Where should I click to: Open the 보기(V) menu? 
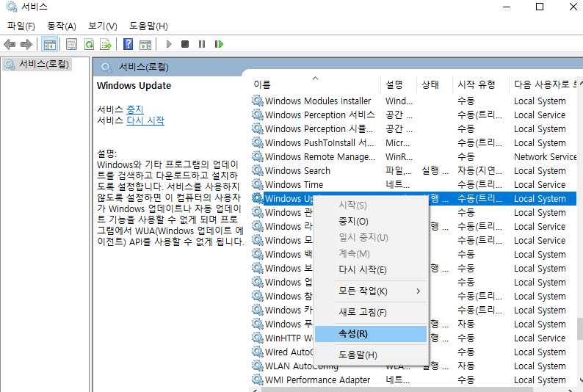coord(102,26)
